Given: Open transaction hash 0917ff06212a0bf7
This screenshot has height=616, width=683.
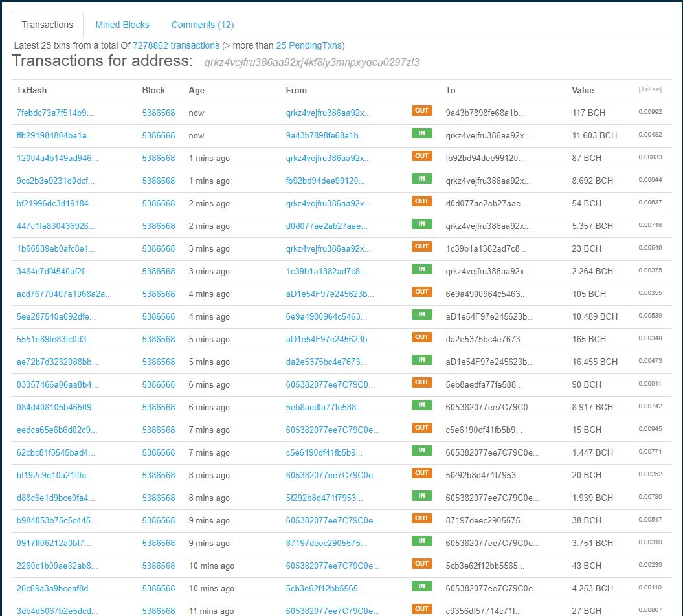Looking at the screenshot, I should click(x=54, y=543).
